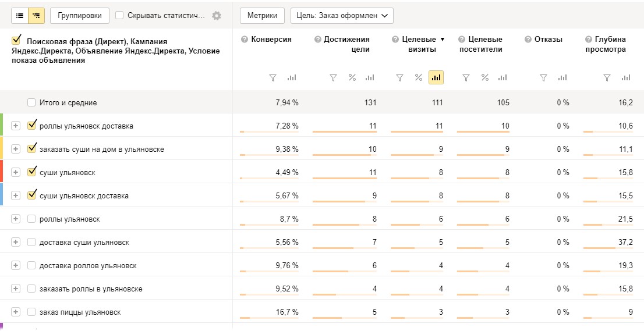Open table settings gear icon
Screen dimensions: 644x331
pos(217,16)
